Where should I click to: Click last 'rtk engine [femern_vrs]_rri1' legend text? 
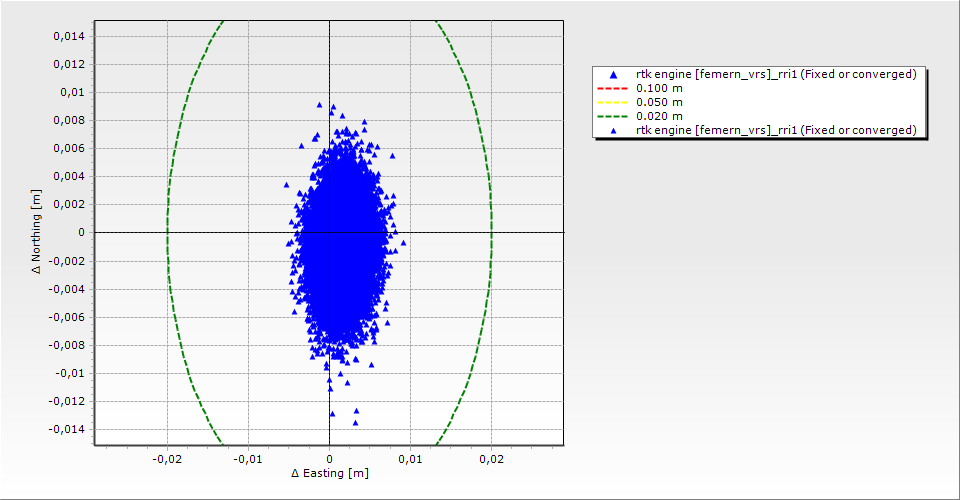776,130
